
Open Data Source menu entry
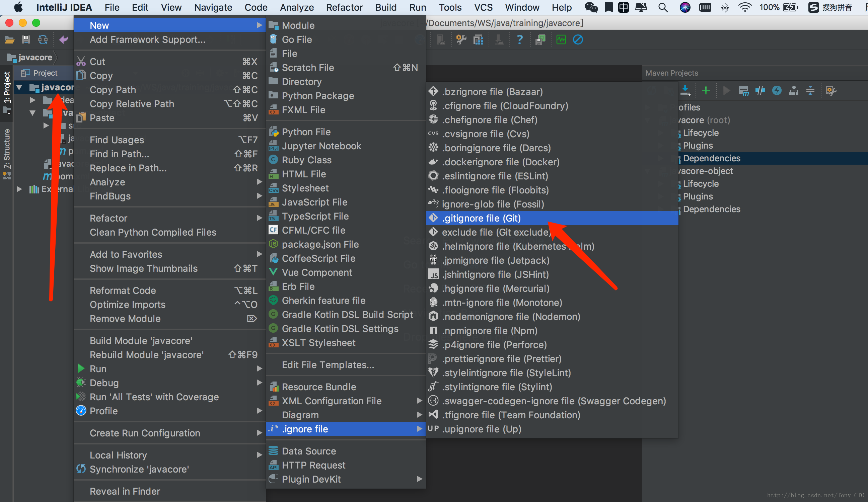coord(346,451)
